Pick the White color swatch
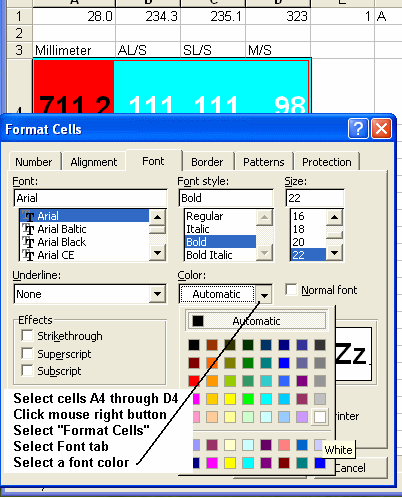This screenshot has height=499, width=402. 320,417
